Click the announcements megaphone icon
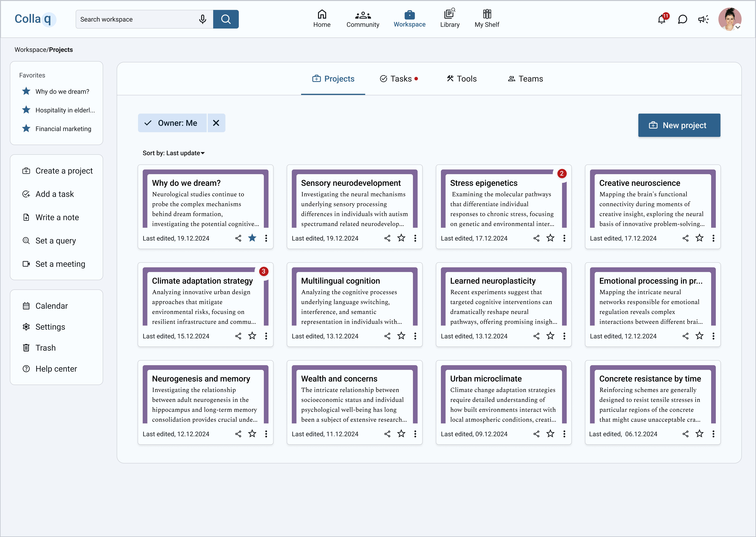Screen dimensions: 756x537 pos(703,19)
